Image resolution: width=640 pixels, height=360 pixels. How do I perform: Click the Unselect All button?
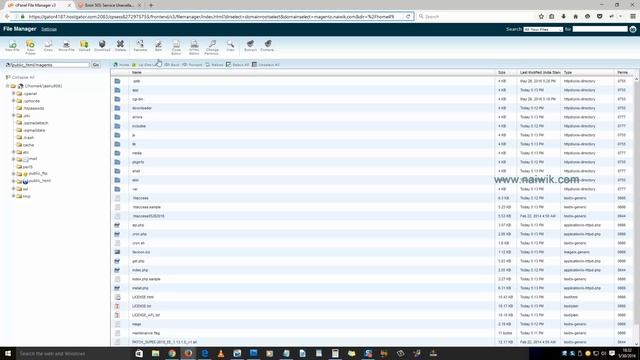266,64
